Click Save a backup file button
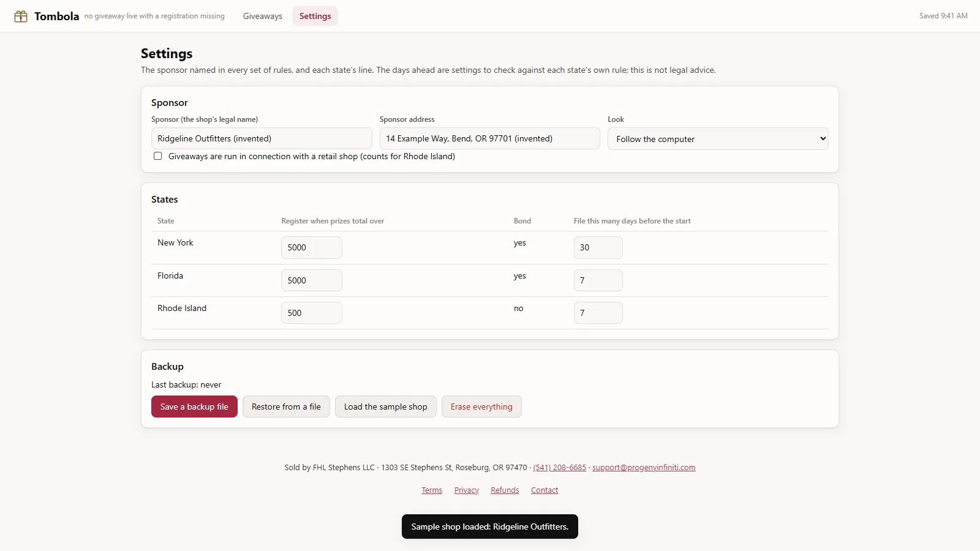980x551 pixels. point(194,407)
